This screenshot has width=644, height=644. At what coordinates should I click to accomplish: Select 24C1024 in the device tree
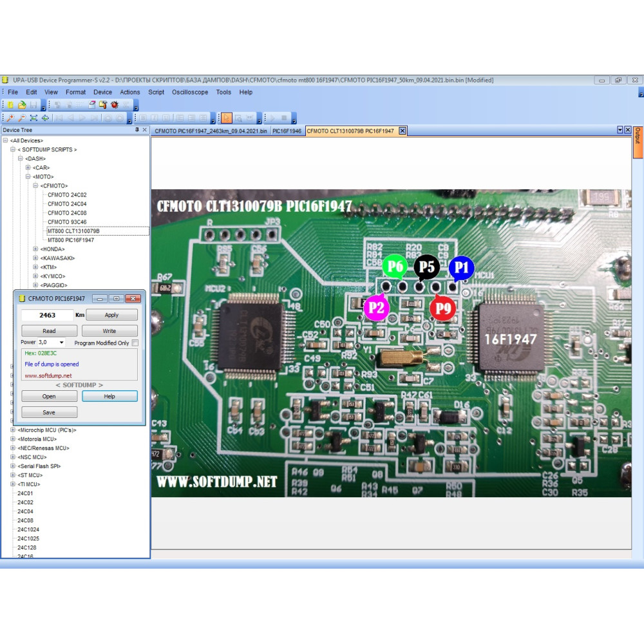click(28, 529)
